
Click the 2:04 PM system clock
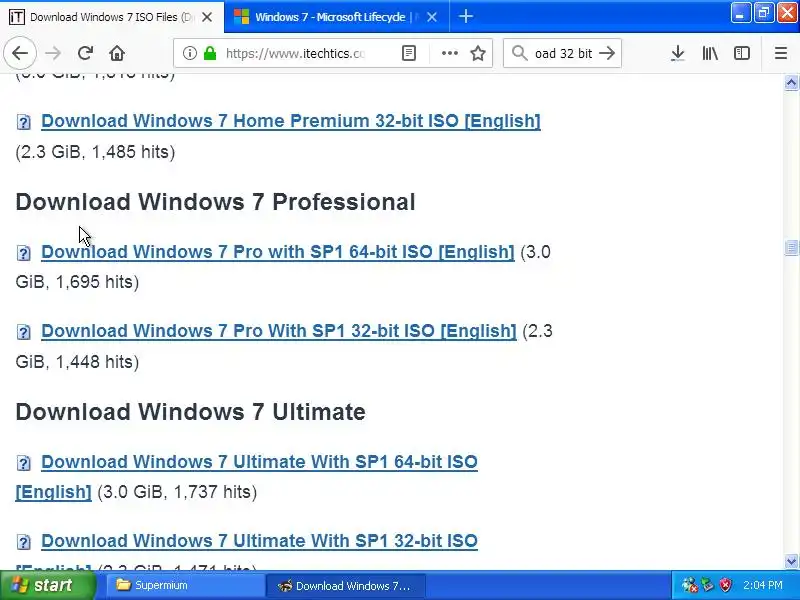click(763, 585)
